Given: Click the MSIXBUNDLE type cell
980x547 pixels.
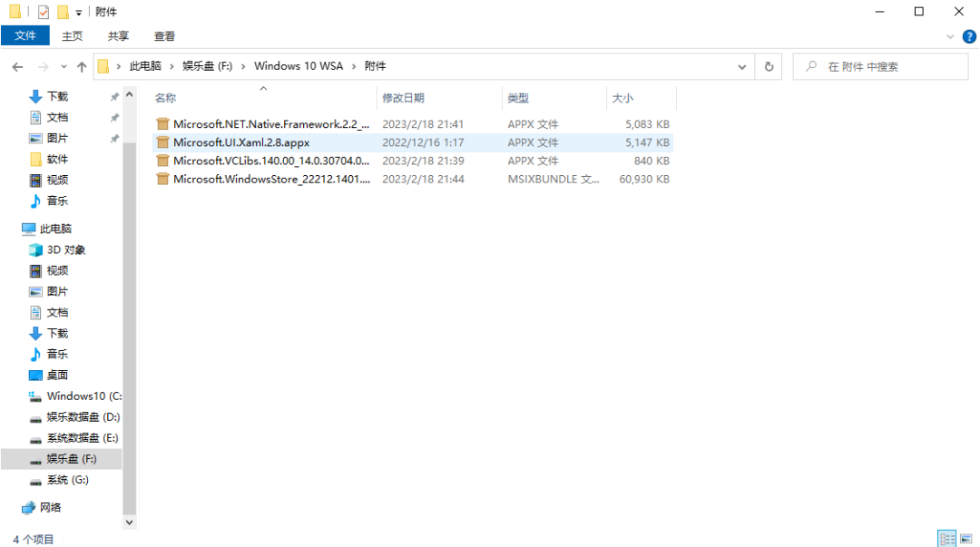Looking at the screenshot, I should [554, 180].
